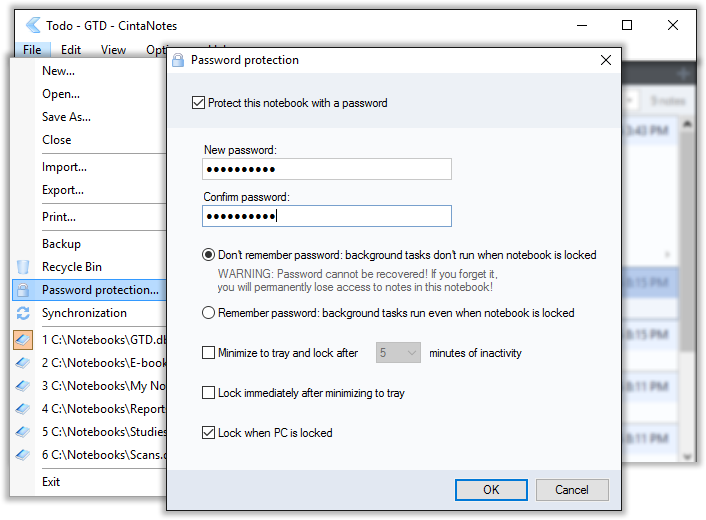Click the notebook icon beside recent file 6 Scans
This screenshot has width=706, height=520.
point(23,455)
